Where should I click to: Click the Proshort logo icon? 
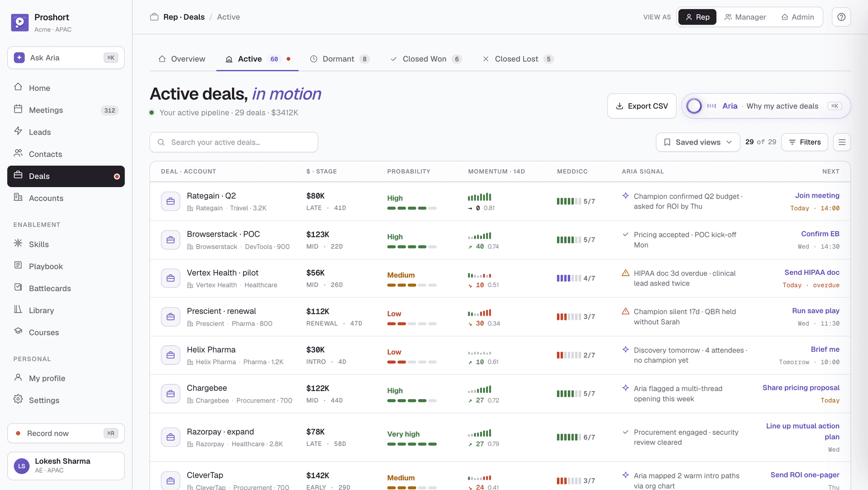click(20, 22)
